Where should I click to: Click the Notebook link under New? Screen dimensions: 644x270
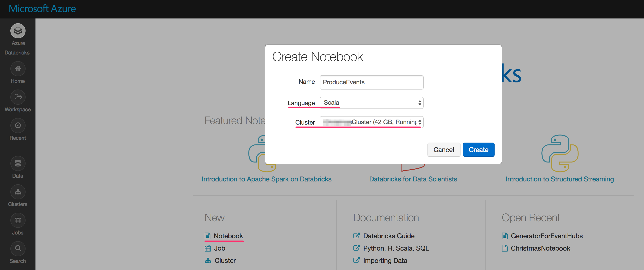(x=228, y=236)
